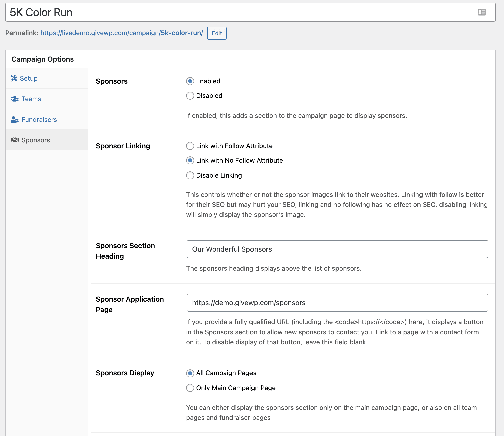This screenshot has width=504, height=436.
Task: Open the Teams tab
Action: point(47,99)
